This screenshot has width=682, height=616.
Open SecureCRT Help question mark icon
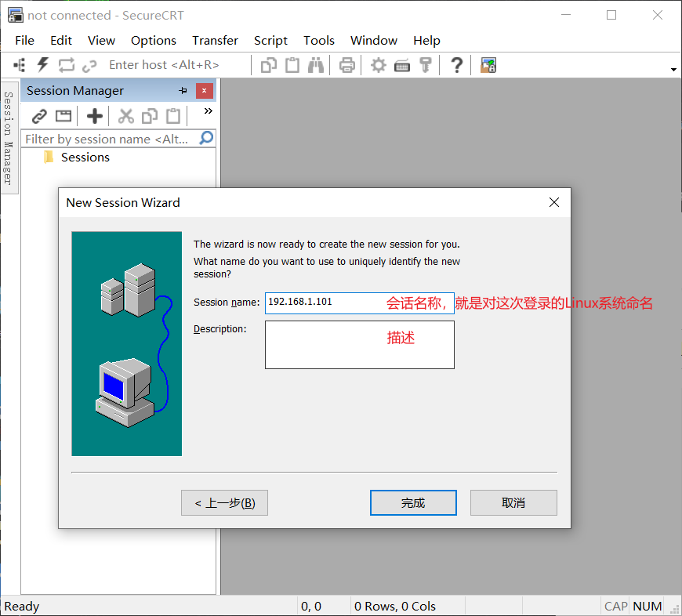(456, 65)
